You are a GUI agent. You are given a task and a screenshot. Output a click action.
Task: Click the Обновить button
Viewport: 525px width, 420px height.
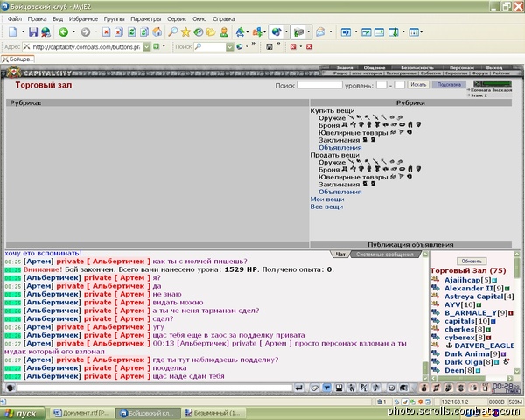472,262
